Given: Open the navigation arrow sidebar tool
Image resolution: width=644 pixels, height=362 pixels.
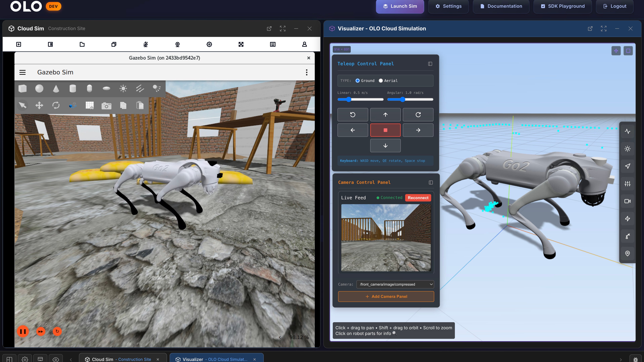Looking at the screenshot, I should pos(628,166).
